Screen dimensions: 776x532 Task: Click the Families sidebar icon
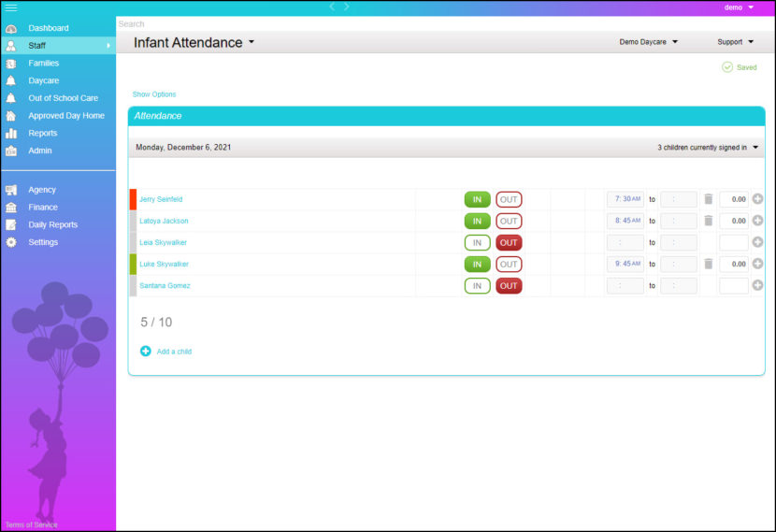(x=11, y=64)
